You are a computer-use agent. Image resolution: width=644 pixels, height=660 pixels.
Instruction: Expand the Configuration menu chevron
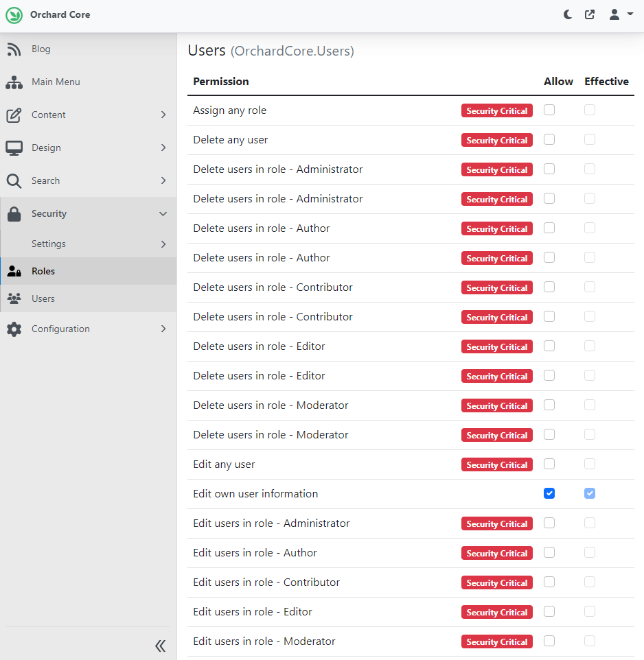point(163,329)
